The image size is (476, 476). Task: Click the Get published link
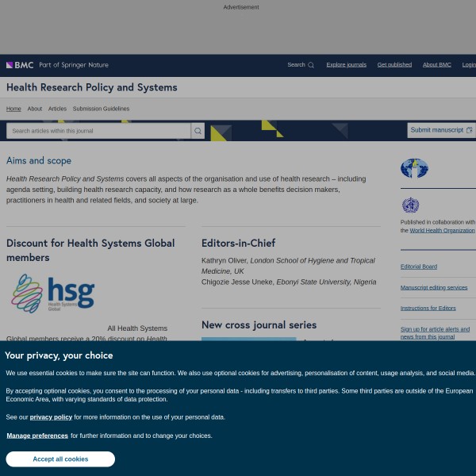(x=394, y=65)
